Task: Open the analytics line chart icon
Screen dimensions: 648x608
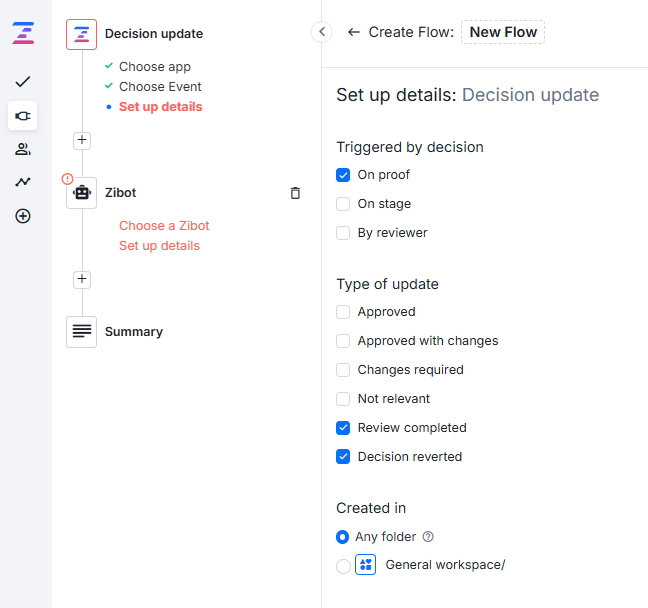Action: [22, 182]
